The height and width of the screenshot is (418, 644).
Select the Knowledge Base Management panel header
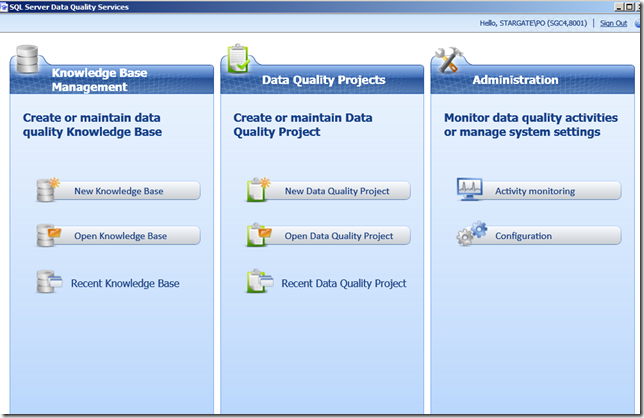pyautogui.click(x=112, y=80)
